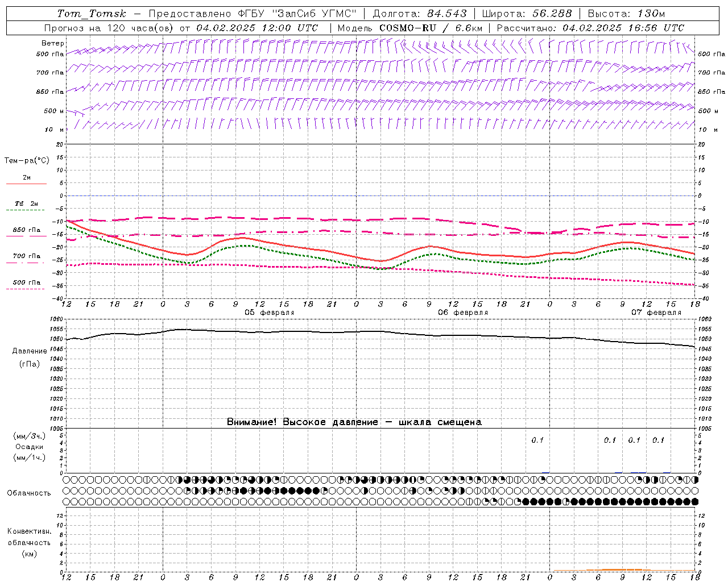Click the (гПа) unit label under Давление

pyautogui.click(x=29, y=364)
